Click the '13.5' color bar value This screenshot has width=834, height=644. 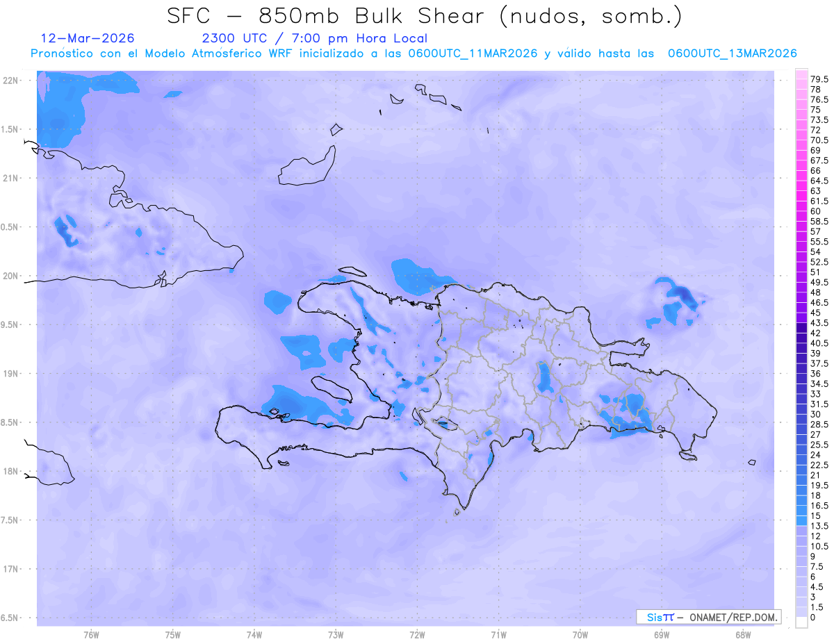pos(819,526)
